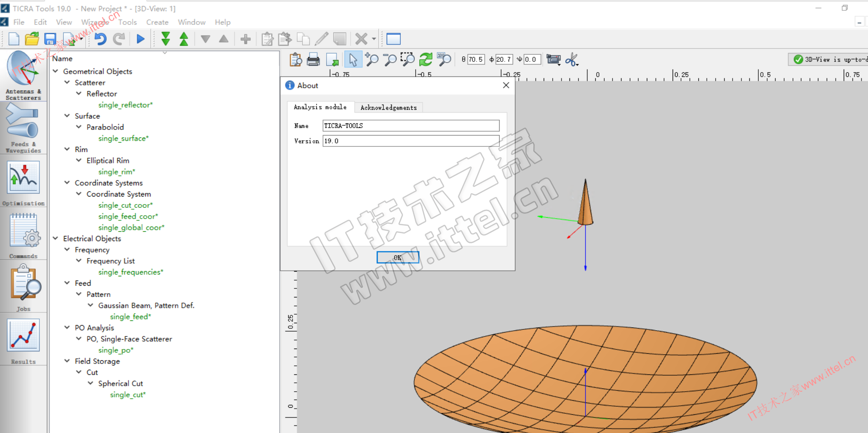Collapse the Electrical Objects tree node

pos(56,238)
